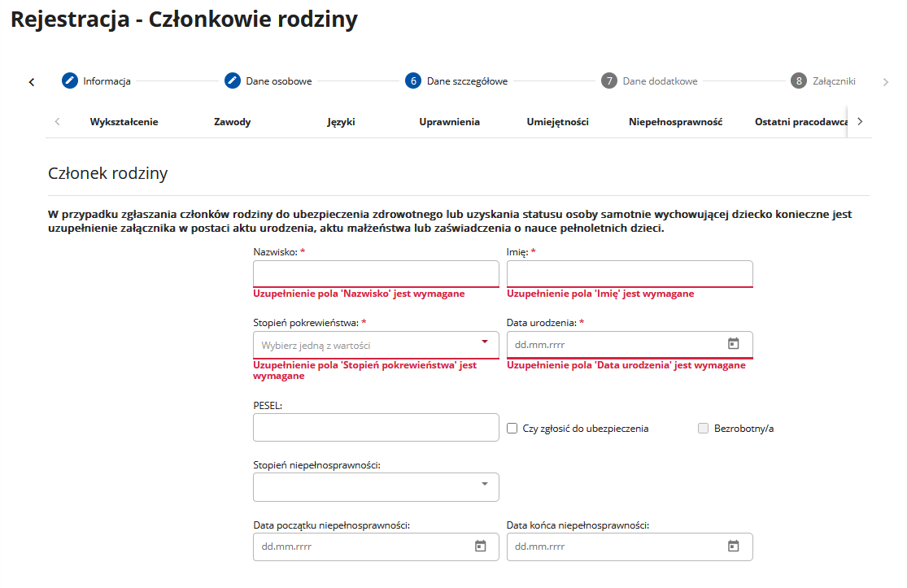Click the Data urodzenia error message

(x=626, y=365)
